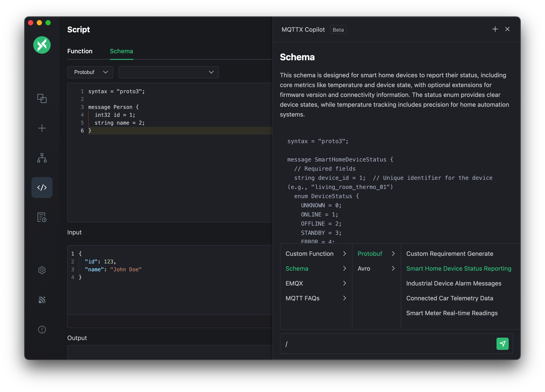Choose Connected Car Telemetry Data preset
The height and width of the screenshot is (392, 545).
pos(449,298)
